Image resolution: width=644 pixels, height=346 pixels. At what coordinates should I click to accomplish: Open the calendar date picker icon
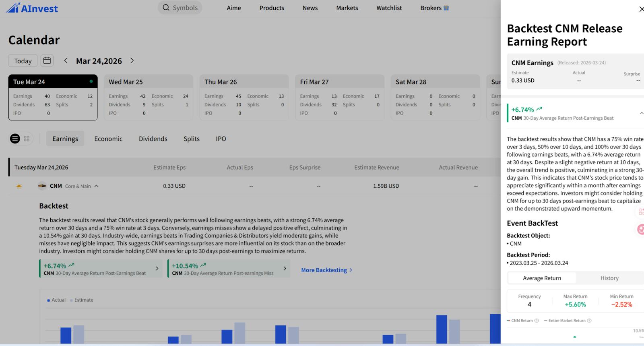(x=47, y=61)
